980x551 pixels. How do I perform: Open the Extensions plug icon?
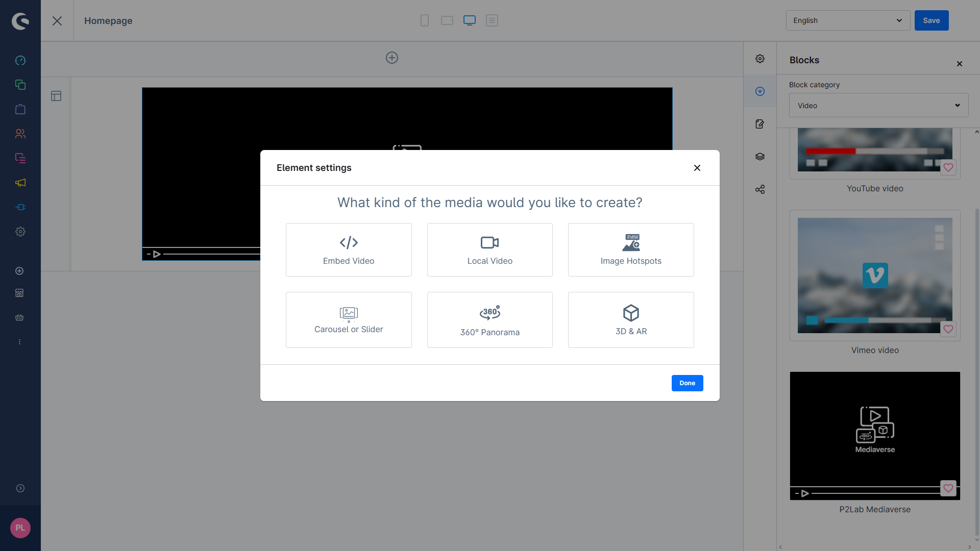click(x=20, y=207)
